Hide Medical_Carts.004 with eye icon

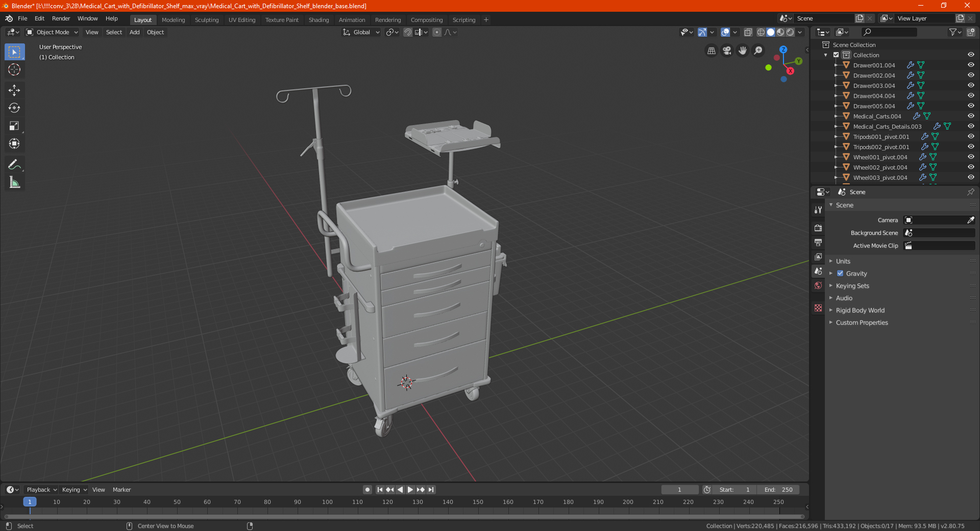tap(971, 116)
